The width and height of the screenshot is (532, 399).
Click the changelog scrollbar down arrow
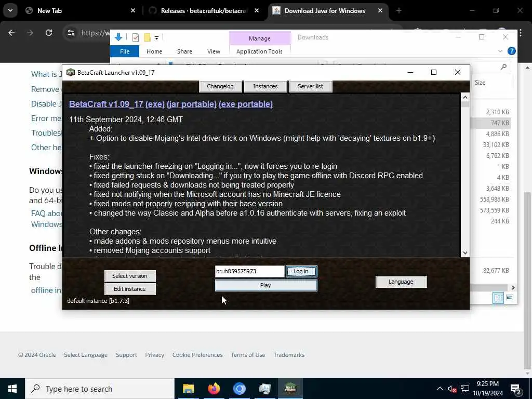465,253
